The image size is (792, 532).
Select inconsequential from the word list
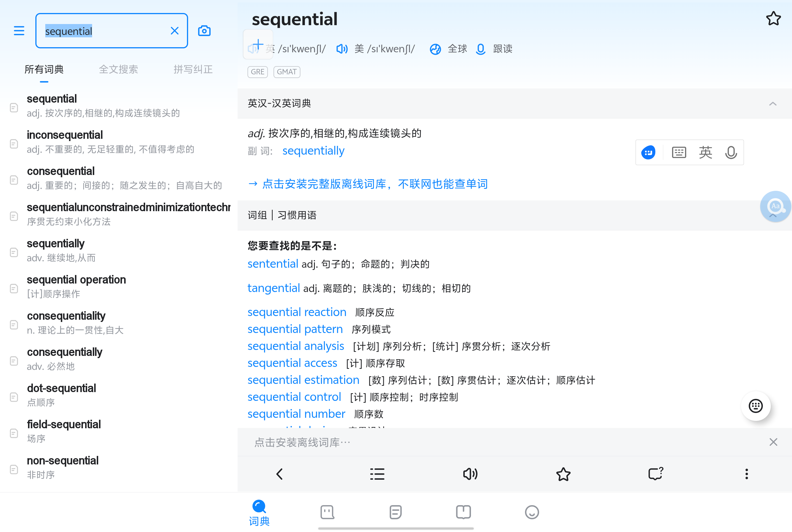(x=64, y=135)
